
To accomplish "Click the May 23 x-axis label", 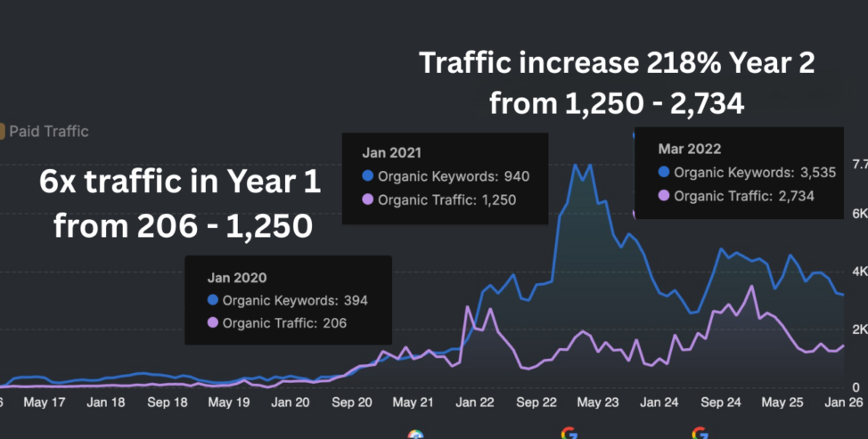I will [599, 402].
